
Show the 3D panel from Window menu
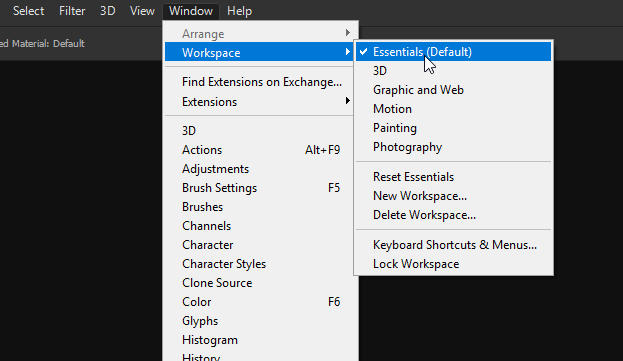[x=259, y=131]
